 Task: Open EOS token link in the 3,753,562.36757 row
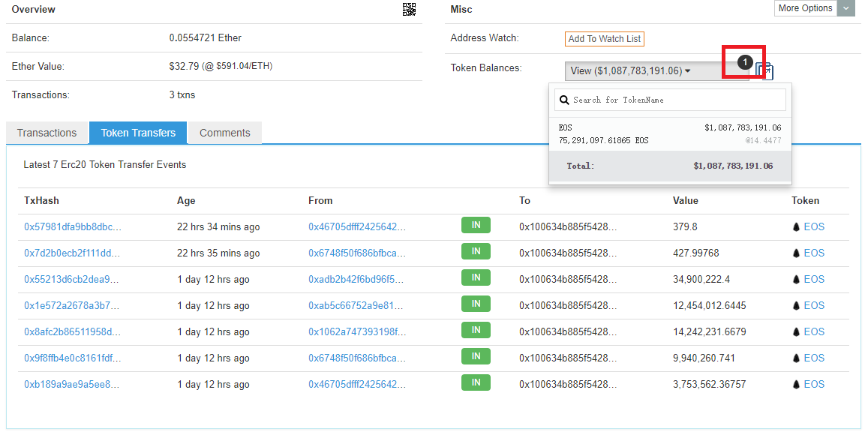tap(814, 385)
